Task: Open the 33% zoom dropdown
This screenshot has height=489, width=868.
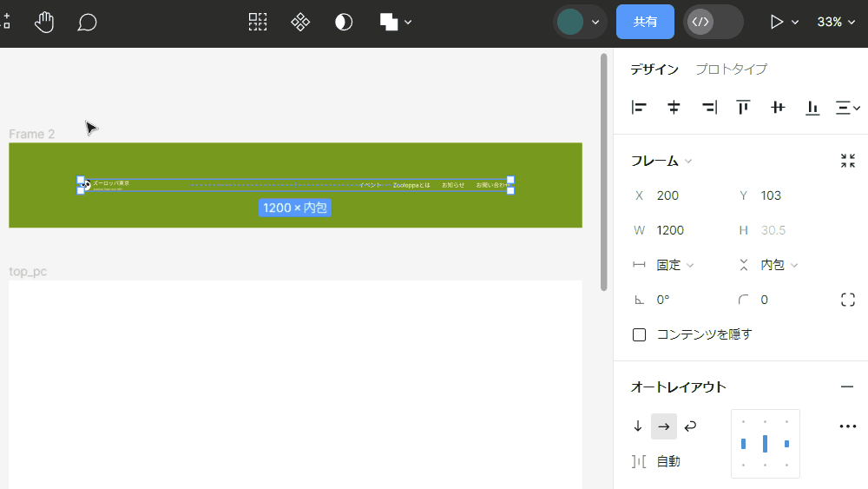Action: [x=836, y=22]
